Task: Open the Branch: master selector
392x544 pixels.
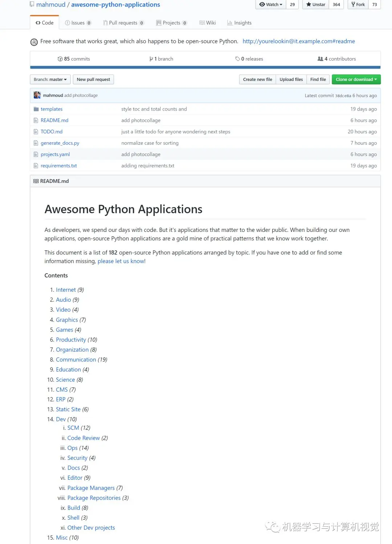Action: click(50, 79)
